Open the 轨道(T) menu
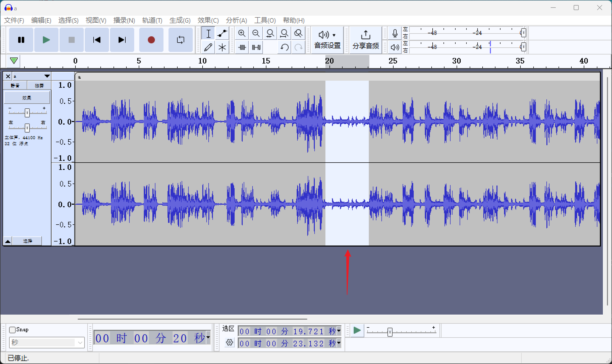 click(x=152, y=20)
